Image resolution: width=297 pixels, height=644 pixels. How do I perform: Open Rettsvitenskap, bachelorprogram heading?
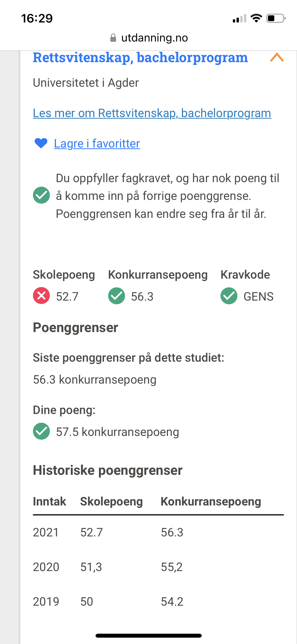click(140, 58)
